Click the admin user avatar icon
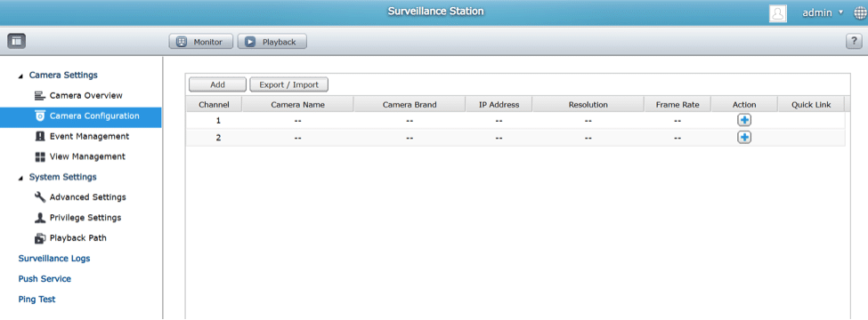Screen dimensions: 868x320 click(778, 13)
